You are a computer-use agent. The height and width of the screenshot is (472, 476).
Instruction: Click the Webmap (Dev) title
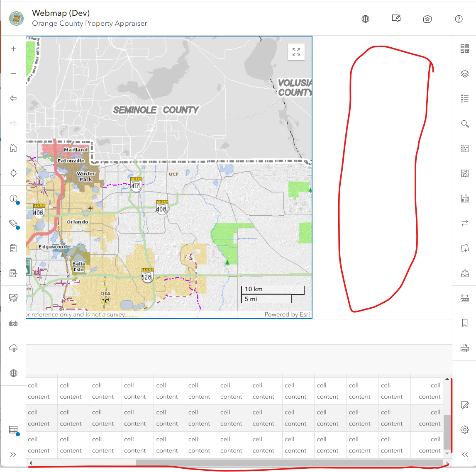(x=61, y=13)
